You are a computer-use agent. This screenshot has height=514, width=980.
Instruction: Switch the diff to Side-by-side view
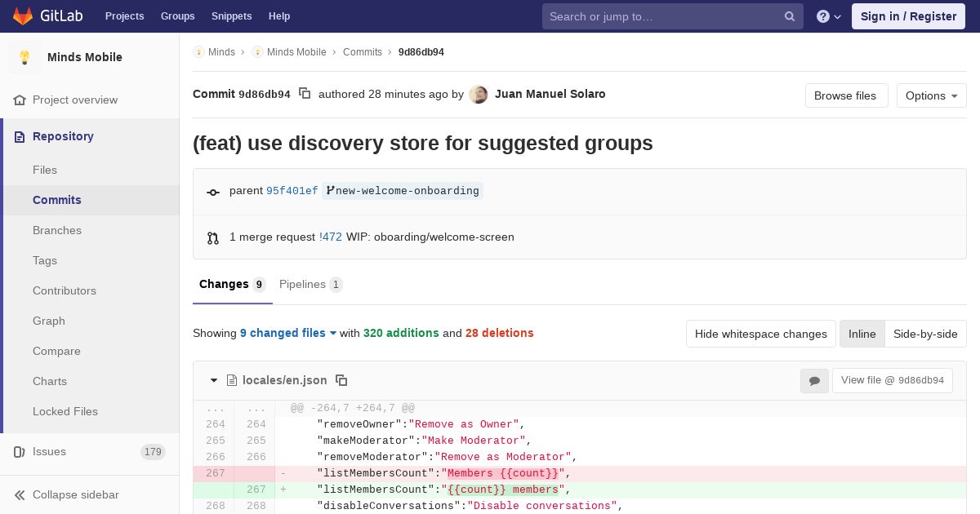(925, 334)
